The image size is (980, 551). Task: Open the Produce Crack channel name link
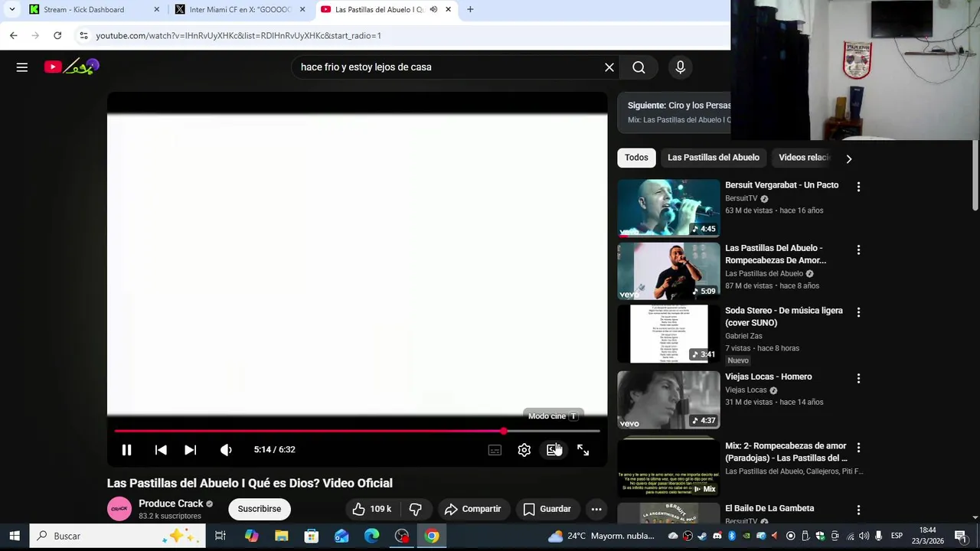[171, 504]
